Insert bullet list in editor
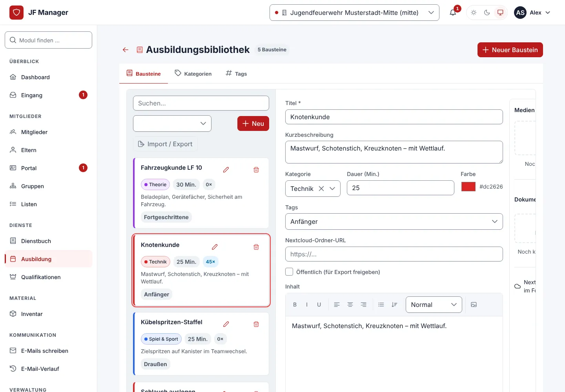 (x=381, y=305)
